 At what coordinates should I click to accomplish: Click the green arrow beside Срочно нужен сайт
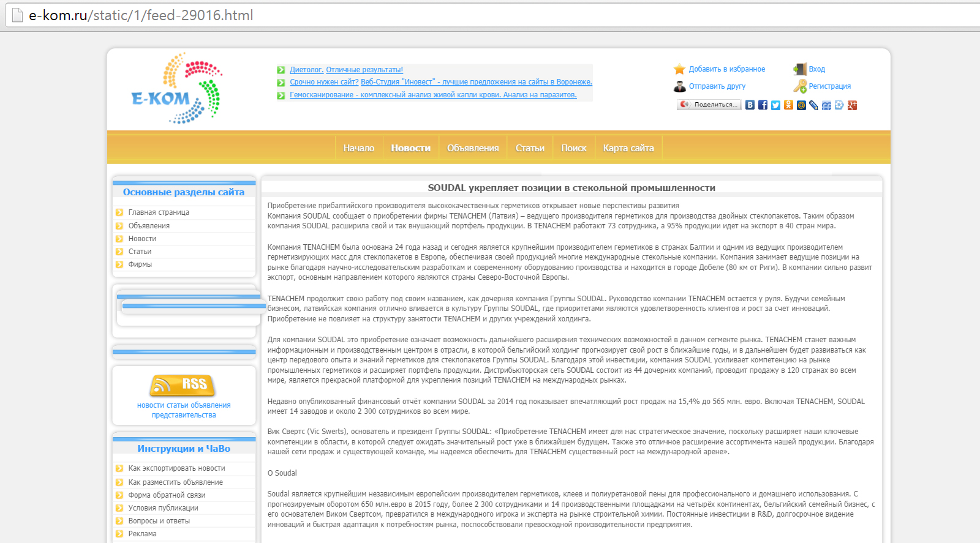tap(281, 83)
